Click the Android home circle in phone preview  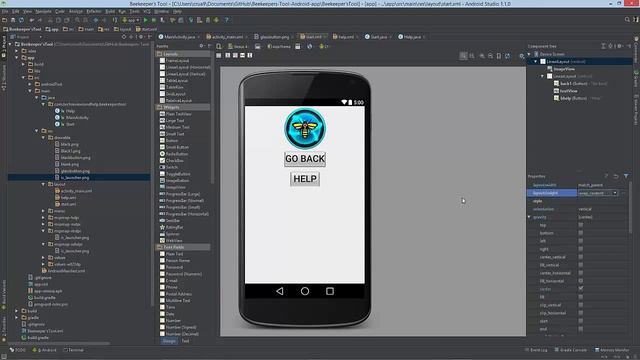point(304,291)
